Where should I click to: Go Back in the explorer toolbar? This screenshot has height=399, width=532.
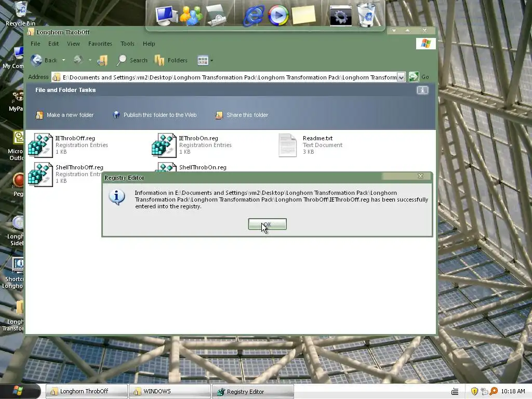(x=44, y=60)
